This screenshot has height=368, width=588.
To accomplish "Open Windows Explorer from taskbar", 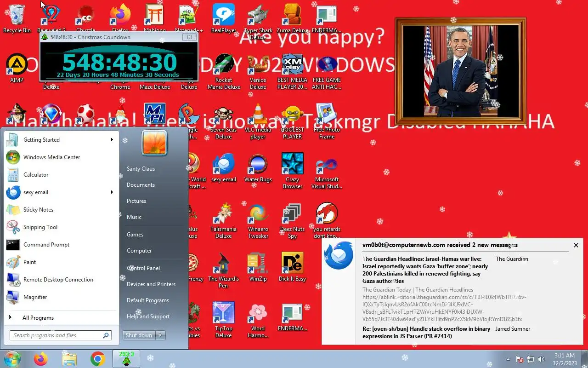I will (x=69, y=359).
